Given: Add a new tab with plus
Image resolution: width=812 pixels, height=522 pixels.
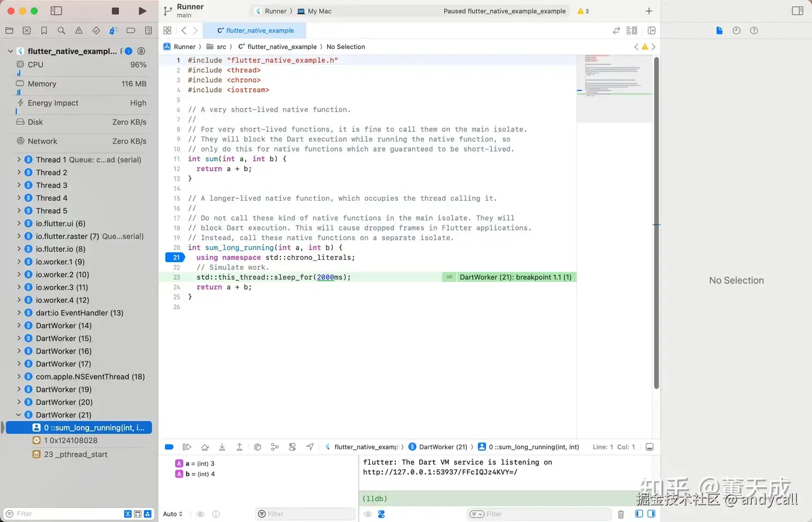Looking at the screenshot, I should [x=648, y=11].
